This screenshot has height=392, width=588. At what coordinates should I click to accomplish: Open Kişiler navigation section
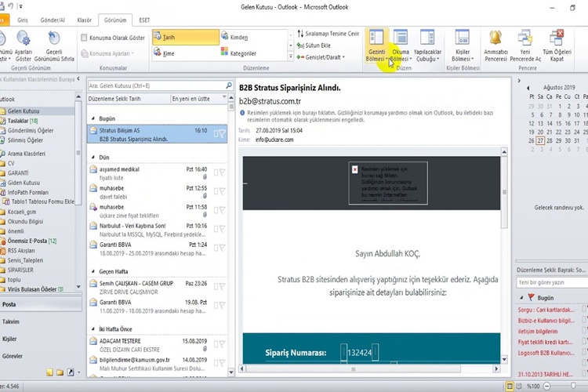click(x=41, y=339)
